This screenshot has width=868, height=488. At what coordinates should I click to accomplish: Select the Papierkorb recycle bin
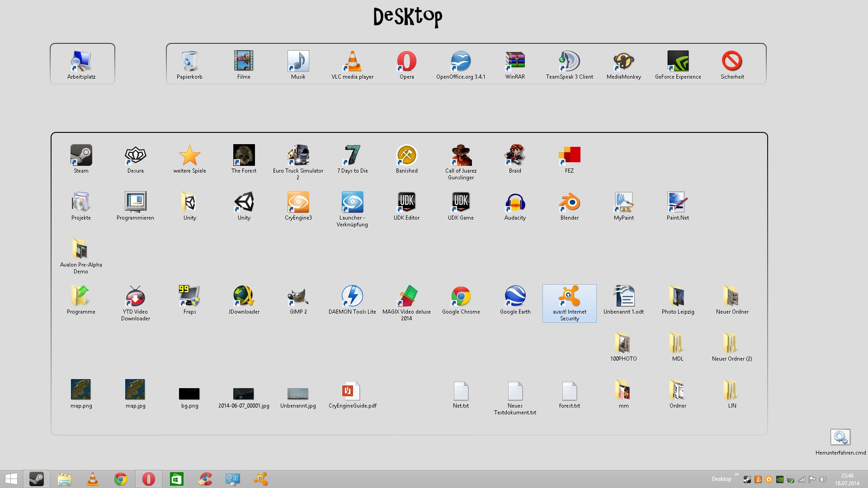coord(189,61)
